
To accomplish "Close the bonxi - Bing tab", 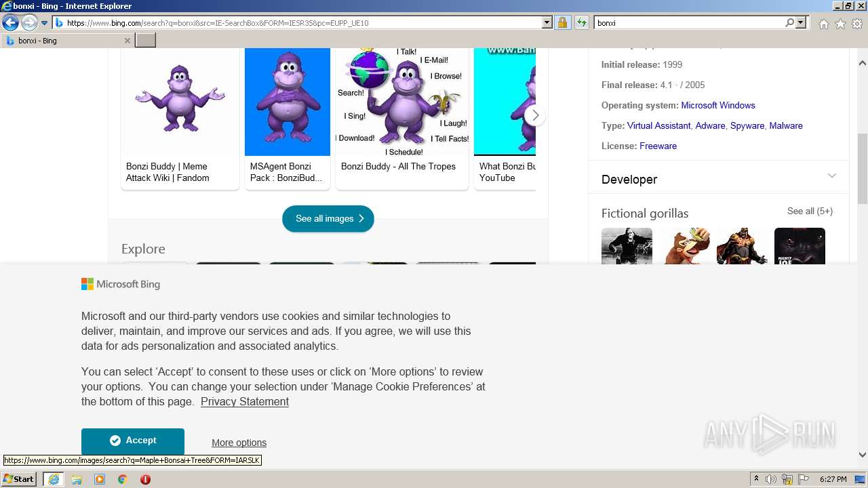I will 127,41.
